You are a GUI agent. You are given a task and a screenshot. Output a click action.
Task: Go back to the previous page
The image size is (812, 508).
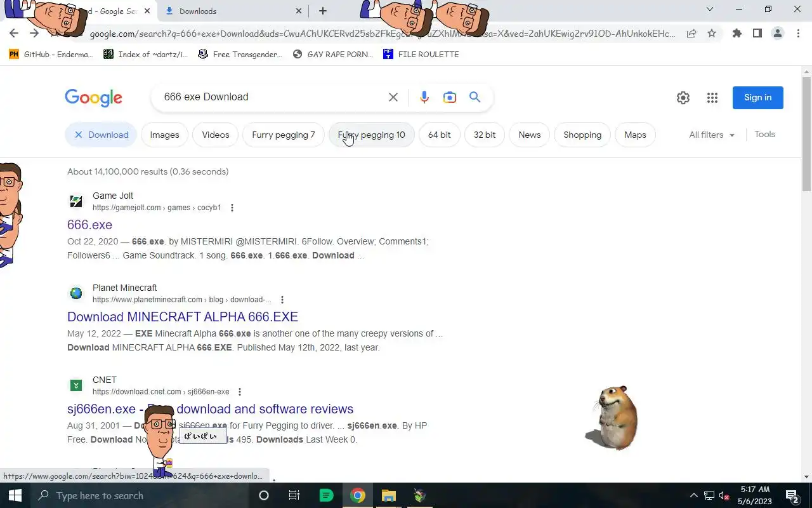point(14,34)
